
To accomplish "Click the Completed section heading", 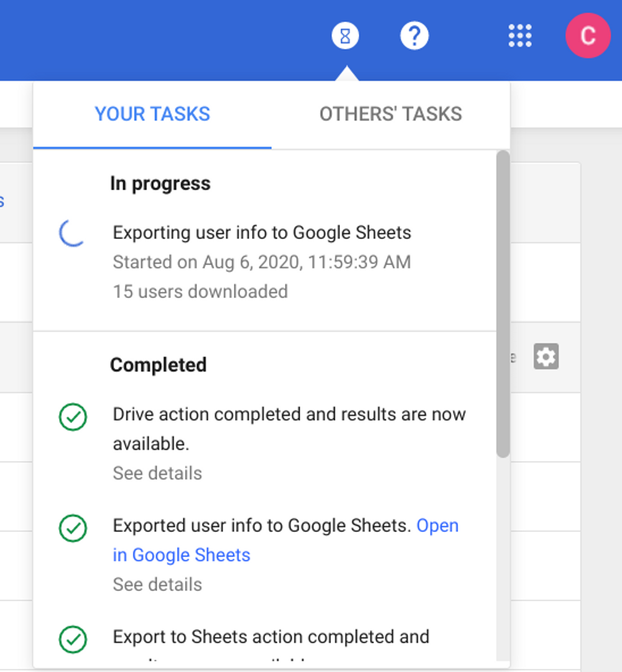I will (158, 365).
